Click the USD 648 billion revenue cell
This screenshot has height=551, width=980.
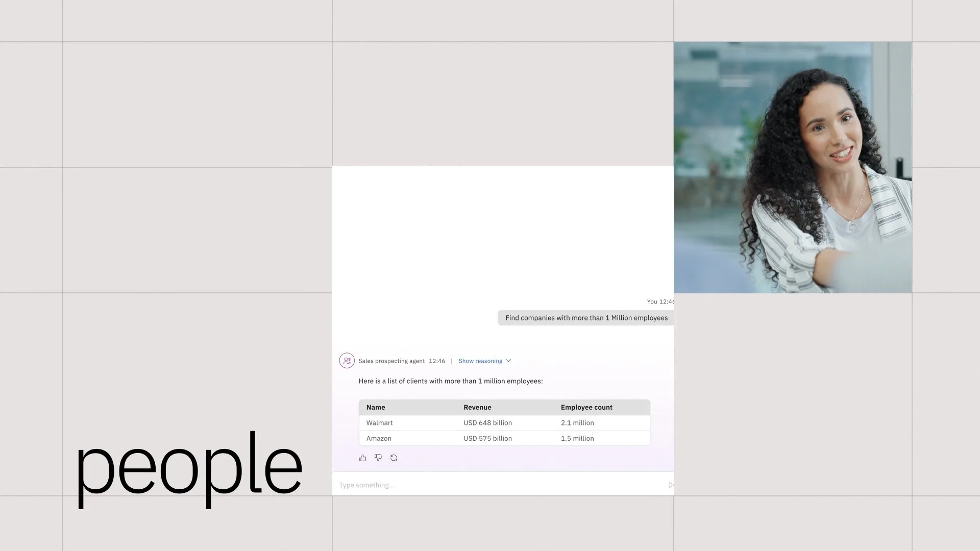[x=487, y=423]
